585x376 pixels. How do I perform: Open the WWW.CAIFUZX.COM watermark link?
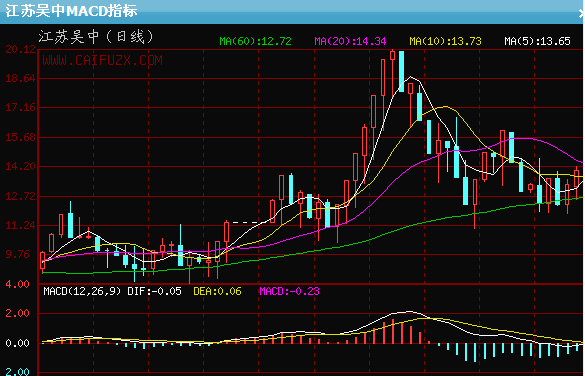102,60
